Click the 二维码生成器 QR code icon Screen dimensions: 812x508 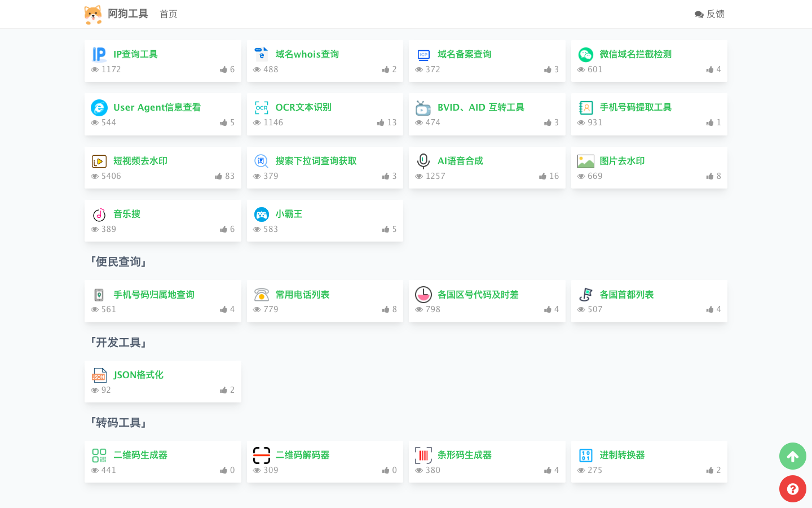tap(99, 455)
